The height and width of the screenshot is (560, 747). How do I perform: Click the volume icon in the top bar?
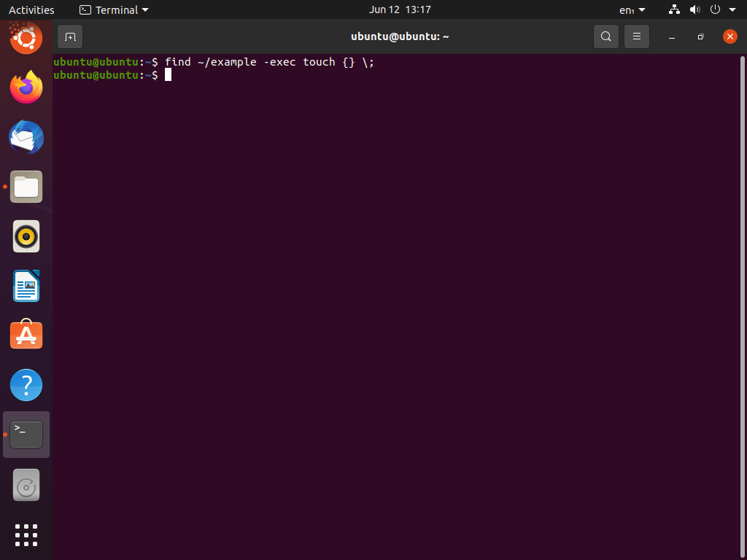click(694, 9)
